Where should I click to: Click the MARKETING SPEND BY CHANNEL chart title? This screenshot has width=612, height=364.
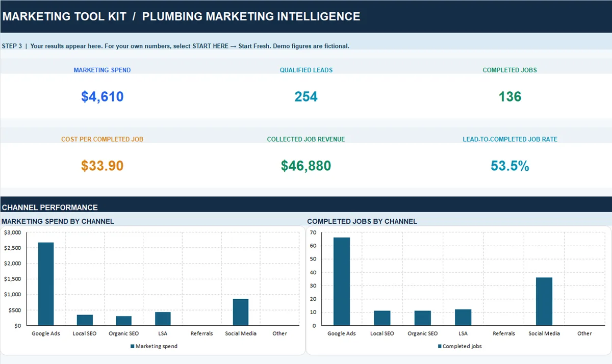(58, 221)
